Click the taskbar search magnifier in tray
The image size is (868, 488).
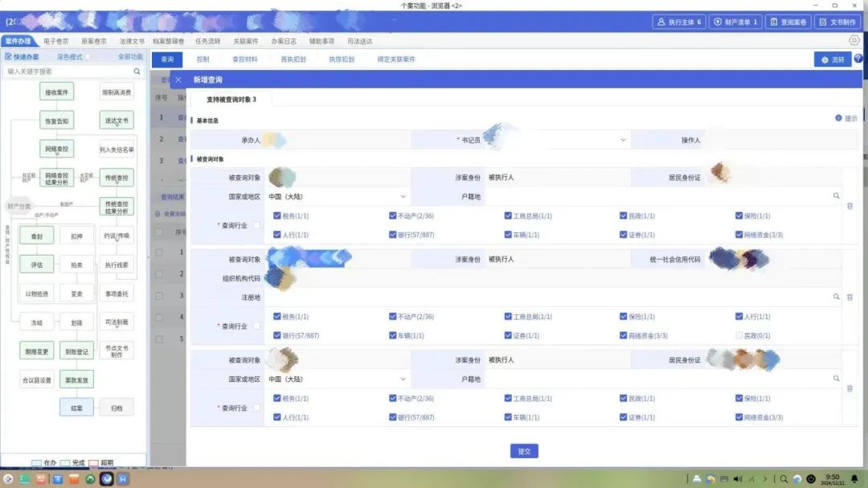pyautogui.click(x=784, y=479)
